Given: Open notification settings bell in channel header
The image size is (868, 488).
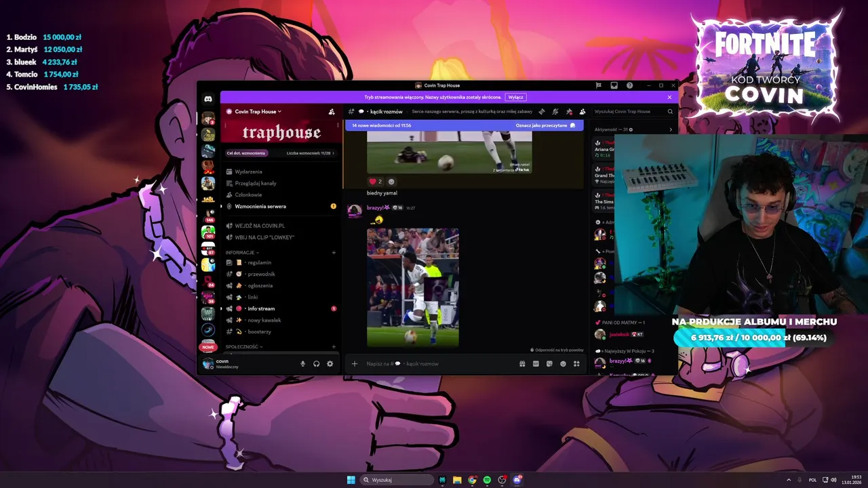Looking at the screenshot, I should tap(555, 112).
